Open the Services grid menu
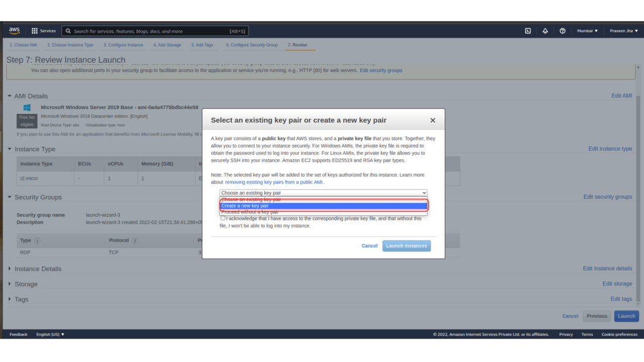Image resolution: width=644 pixels, height=362 pixels. 43,31
